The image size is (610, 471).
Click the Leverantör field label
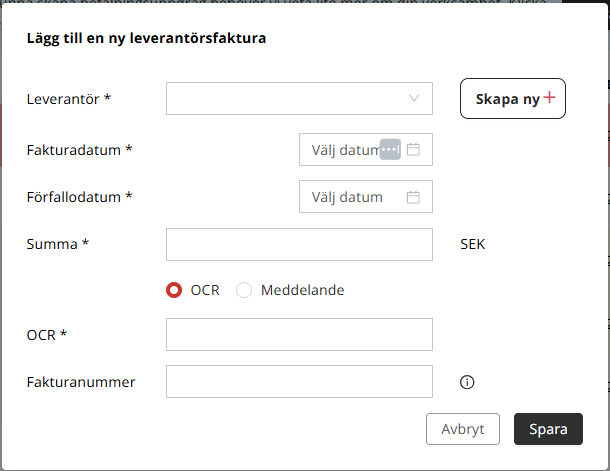click(68, 99)
